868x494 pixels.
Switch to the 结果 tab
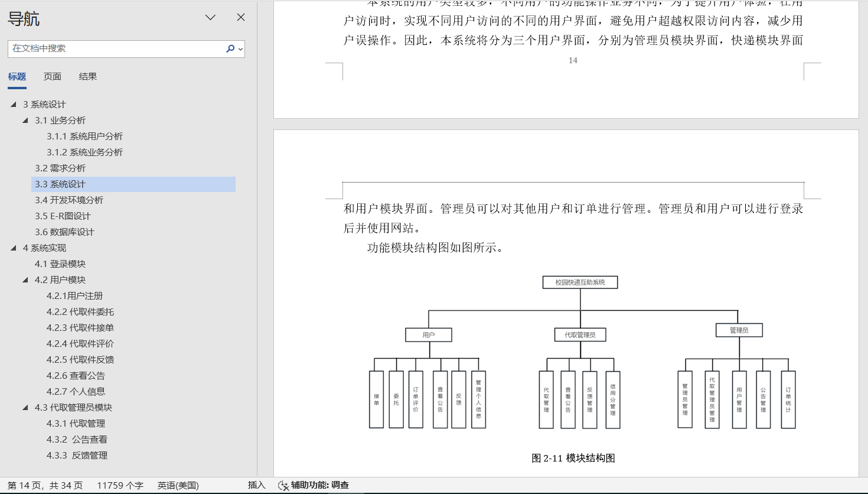88,77
